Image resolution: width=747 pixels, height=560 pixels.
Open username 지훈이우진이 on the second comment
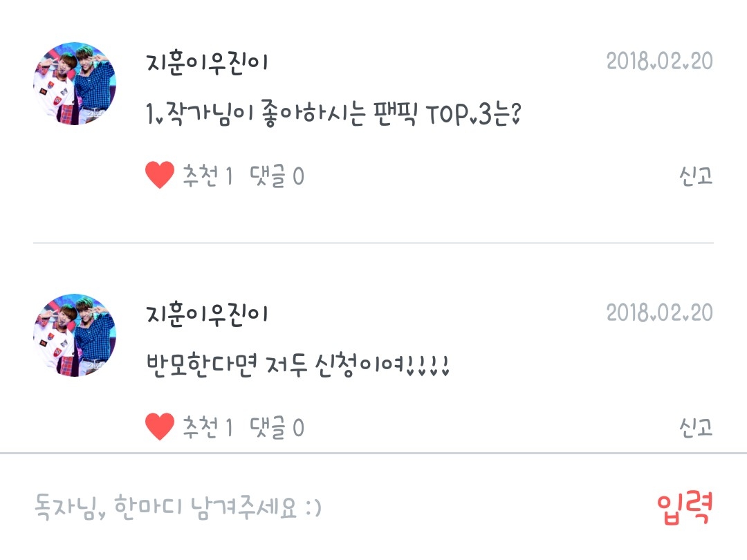click(x=207, y=315)
